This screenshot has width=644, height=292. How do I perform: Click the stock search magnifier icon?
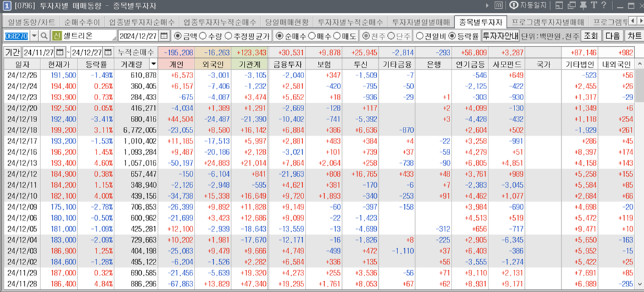44,36
